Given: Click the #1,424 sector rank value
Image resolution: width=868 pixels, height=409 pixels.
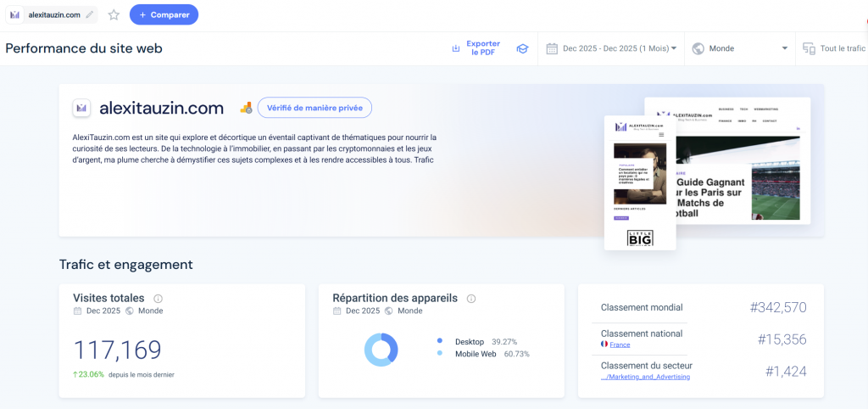Looking at the screenshot, I should click(786, 372).
